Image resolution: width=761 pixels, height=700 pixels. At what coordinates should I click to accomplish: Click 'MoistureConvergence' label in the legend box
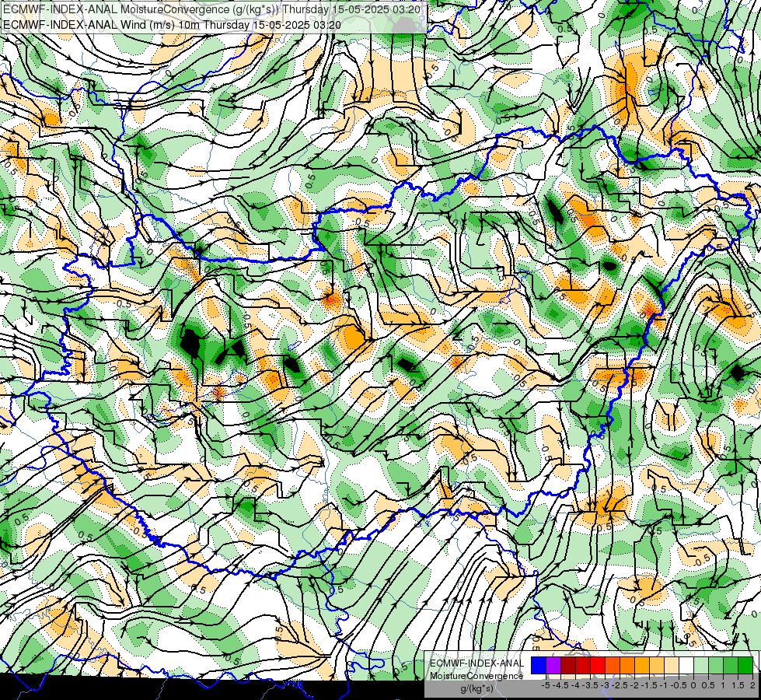pyautogui.click(x=476, y=676)
